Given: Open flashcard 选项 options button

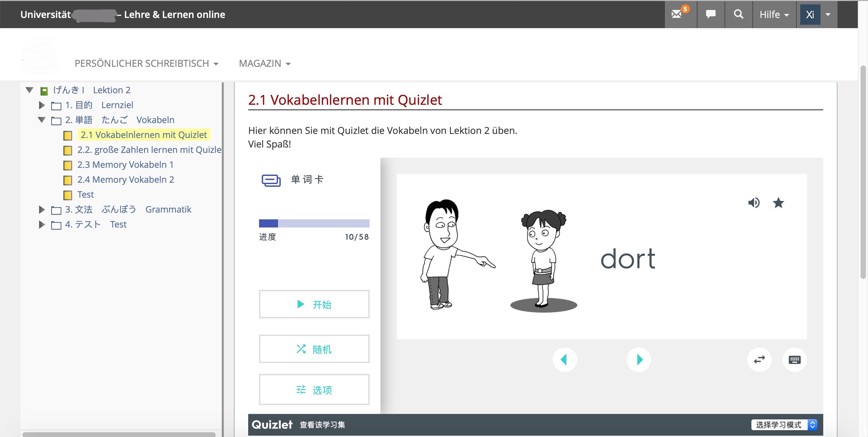Looking at the screenshot, I should (314, 390).
